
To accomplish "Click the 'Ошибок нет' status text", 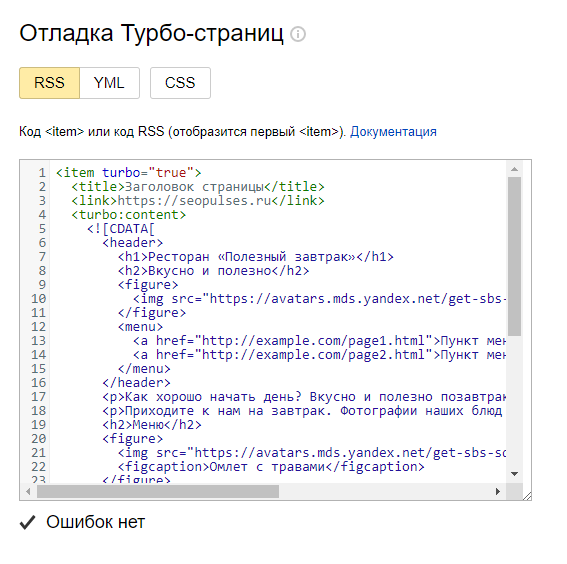I will [x=95, y=522].
